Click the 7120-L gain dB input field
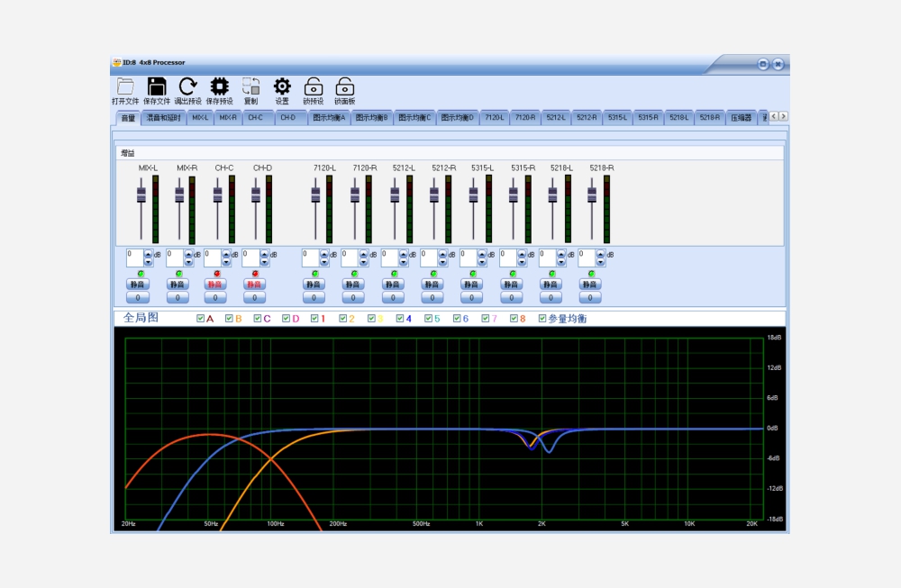 coord(311,258)
